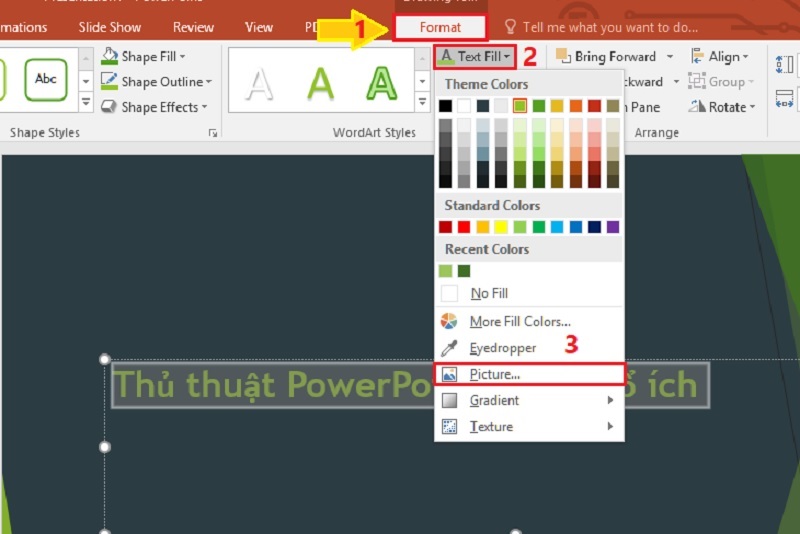Open the Format ribbon tab
This screenshot has width=800, height=534.
point(440,27)
